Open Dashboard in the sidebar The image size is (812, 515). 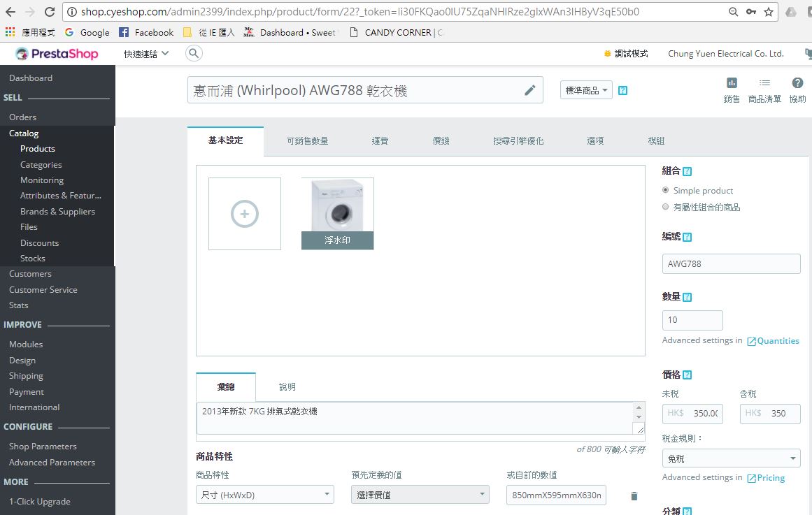pos(31,78)
